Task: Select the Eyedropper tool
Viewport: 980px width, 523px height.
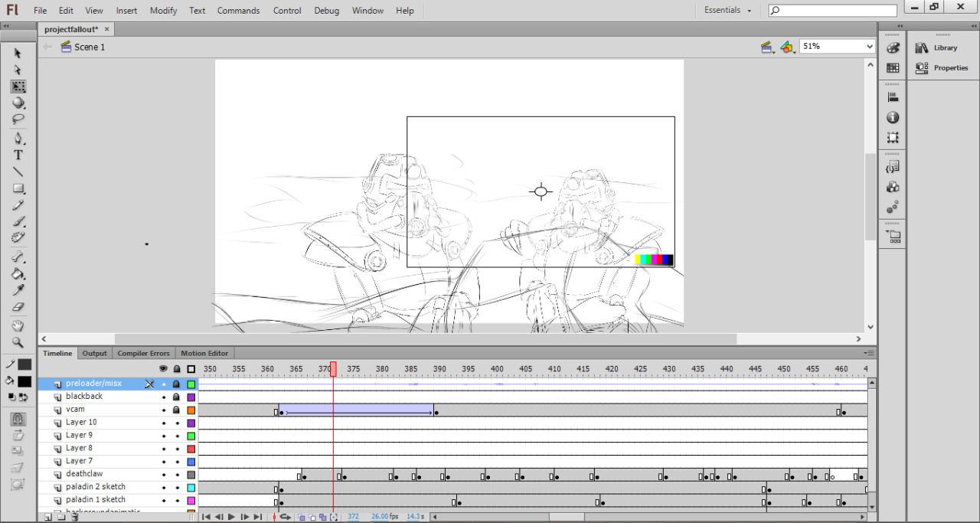Action: click(x=18, y=290)
